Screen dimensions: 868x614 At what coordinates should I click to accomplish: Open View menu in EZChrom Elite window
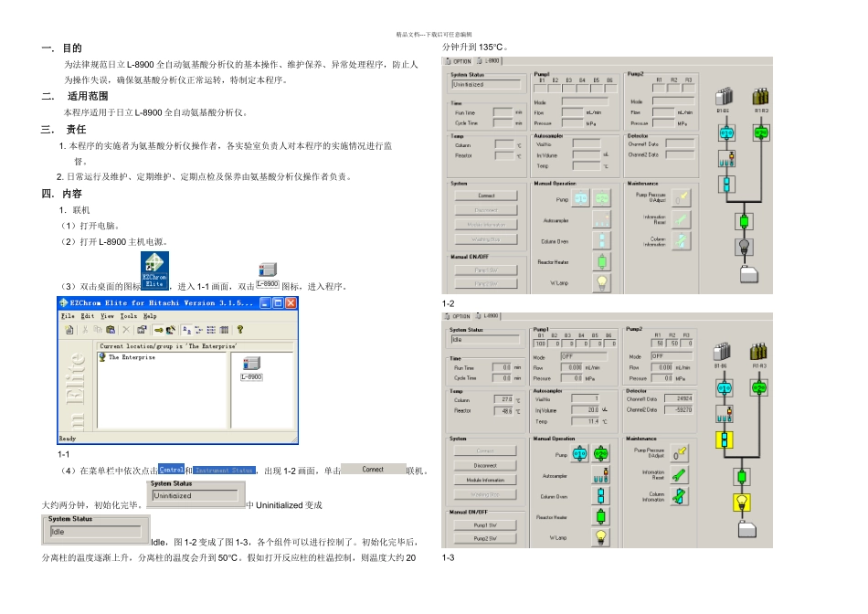pyautogui.click(x=108, y=316)
